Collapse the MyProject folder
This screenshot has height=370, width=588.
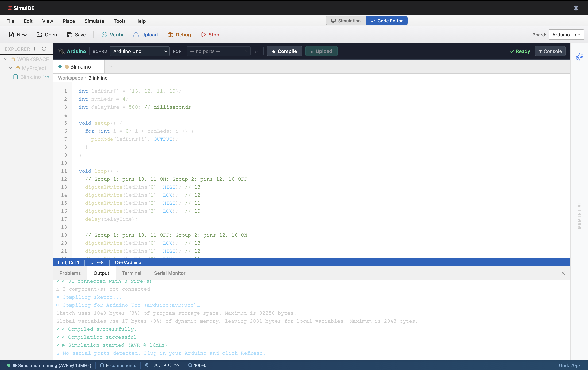click(x=10, y=68)
